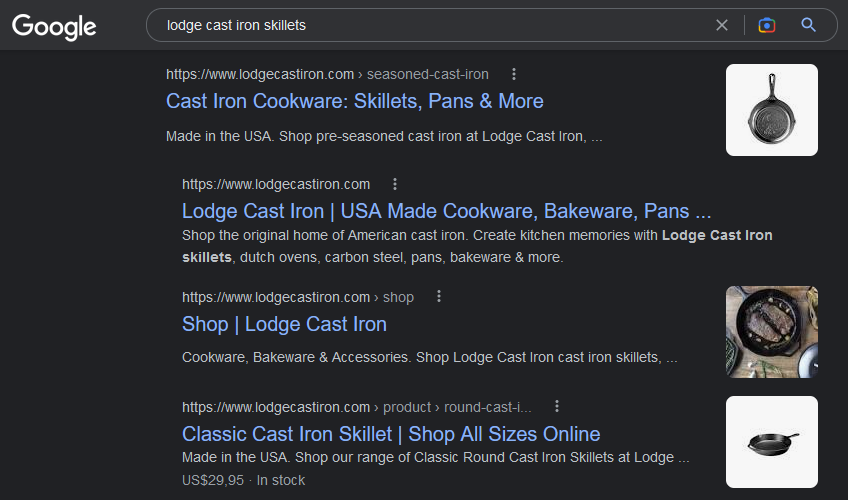Click the Google logo

[x=54, y=26]
